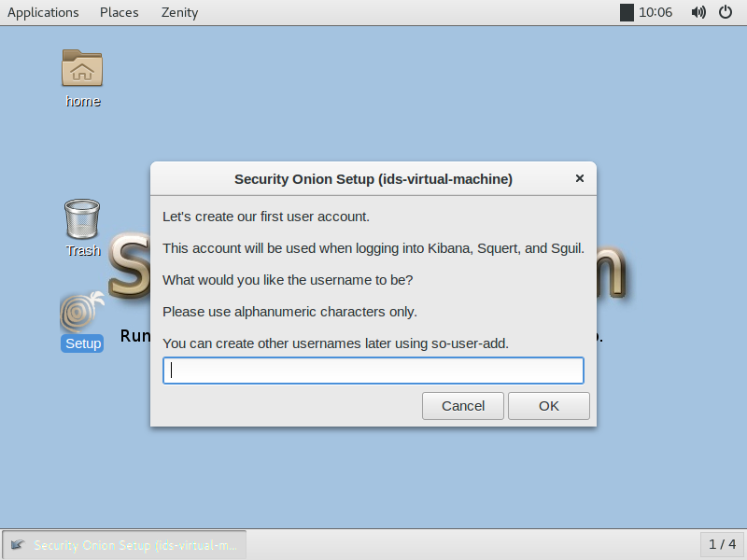
Task: Click 'What would you like the username to be?'
Action: click(288, 280)
